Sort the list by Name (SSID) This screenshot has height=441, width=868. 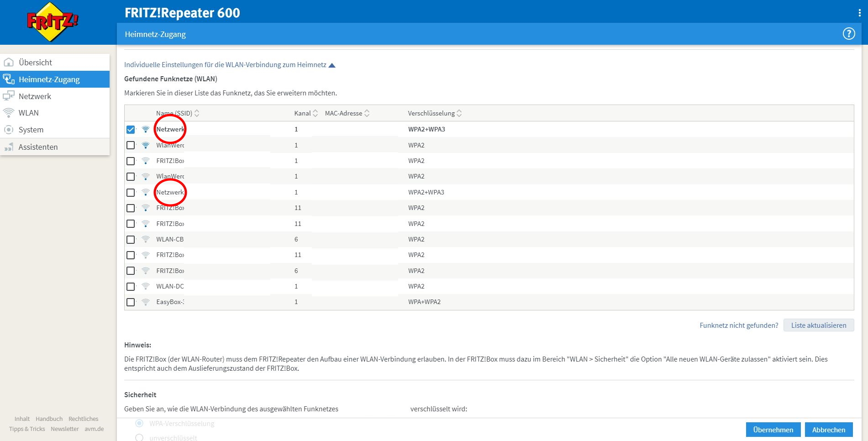point(178,113)
